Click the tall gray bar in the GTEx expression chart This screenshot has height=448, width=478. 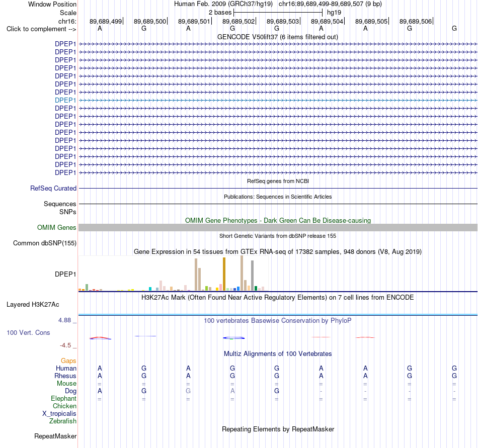pos(253,276)
